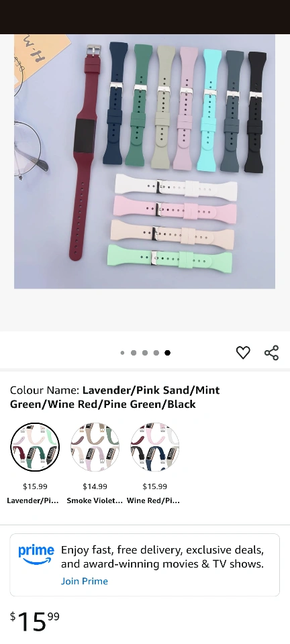The image size is (290, 644).
Task: Select the Wine Red/Pi... colour swatch
Action: coord(155,447)
